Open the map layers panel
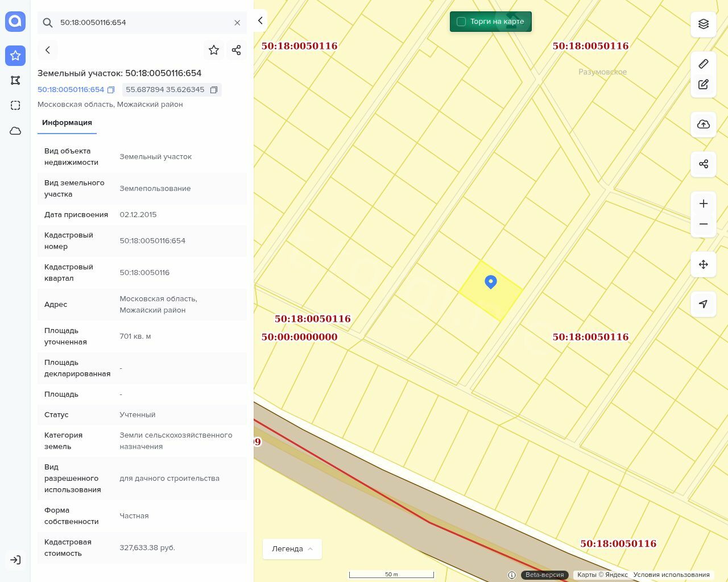The image size is (728, 582). 704,24
